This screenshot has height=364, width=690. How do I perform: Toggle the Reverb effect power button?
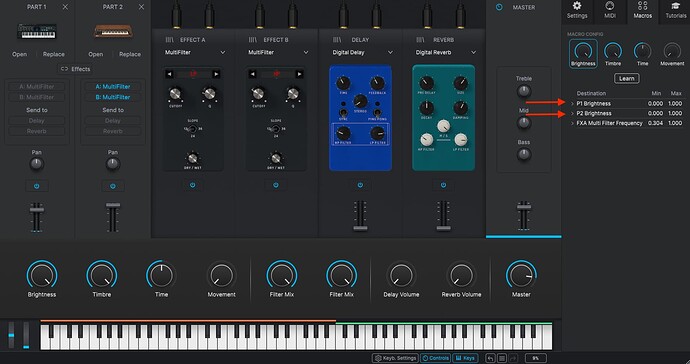point(443,185)
